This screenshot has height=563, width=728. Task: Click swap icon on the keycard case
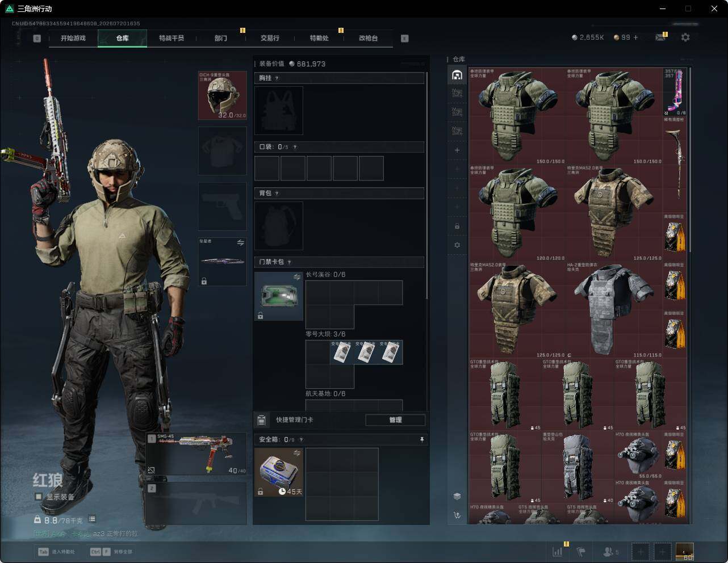click(x=297, y=277)
